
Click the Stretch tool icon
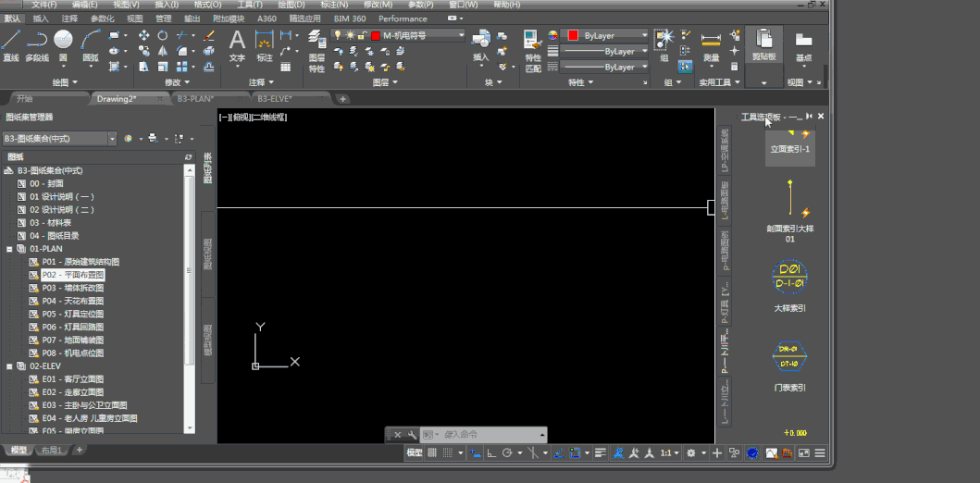[143, 67]
